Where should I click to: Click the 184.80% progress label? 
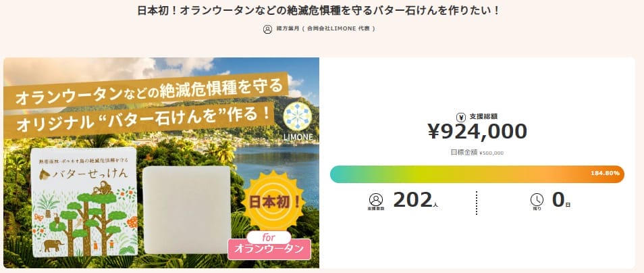[x=605, y=174]
